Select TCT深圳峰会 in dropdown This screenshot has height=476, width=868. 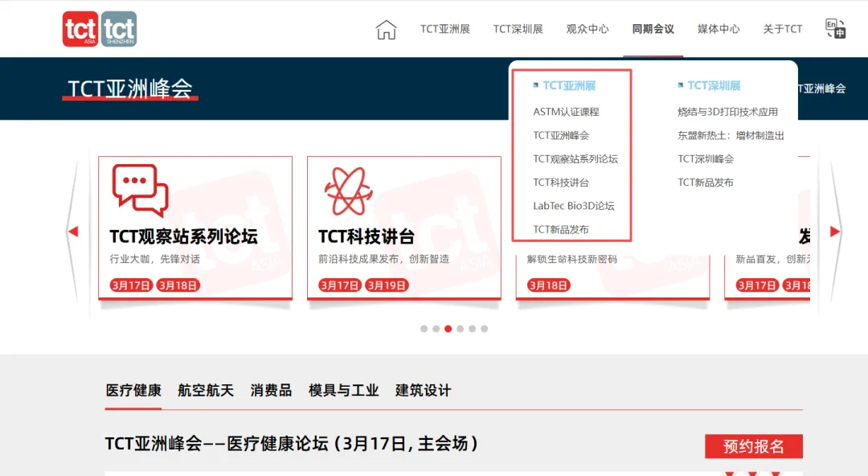[706, 159]
